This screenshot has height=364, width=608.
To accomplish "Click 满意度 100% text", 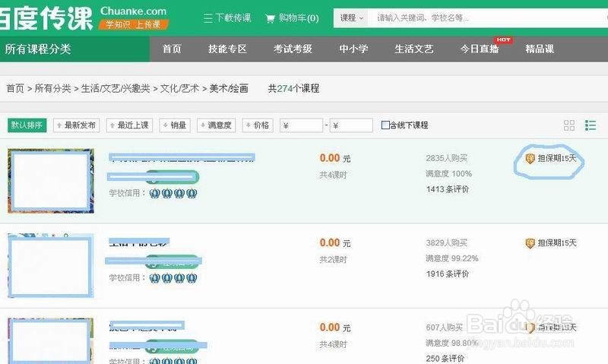I will pyautogui.click(x=449, y=174).
